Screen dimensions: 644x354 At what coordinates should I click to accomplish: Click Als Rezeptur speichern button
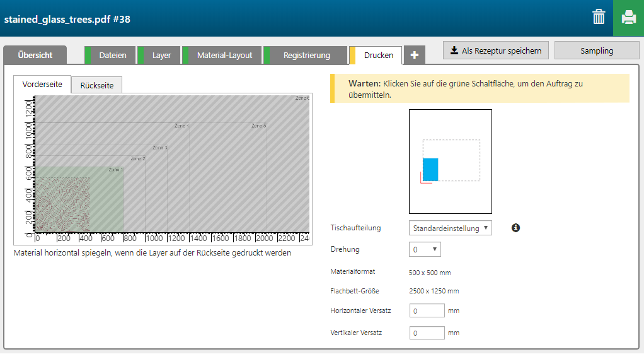click(x=496, y=50)
